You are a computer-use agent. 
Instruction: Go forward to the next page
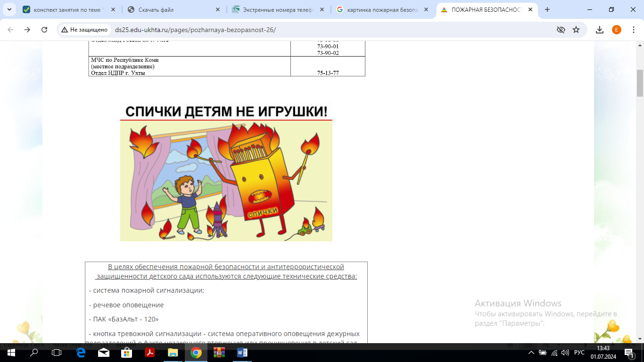[x=27, y=30]
